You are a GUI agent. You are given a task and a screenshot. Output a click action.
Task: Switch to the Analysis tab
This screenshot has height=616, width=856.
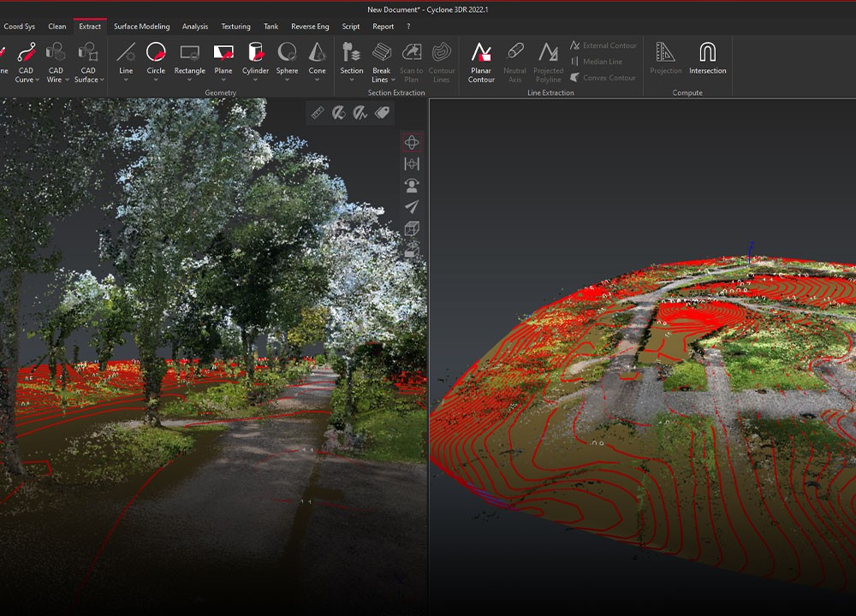[x=195, y=27]
